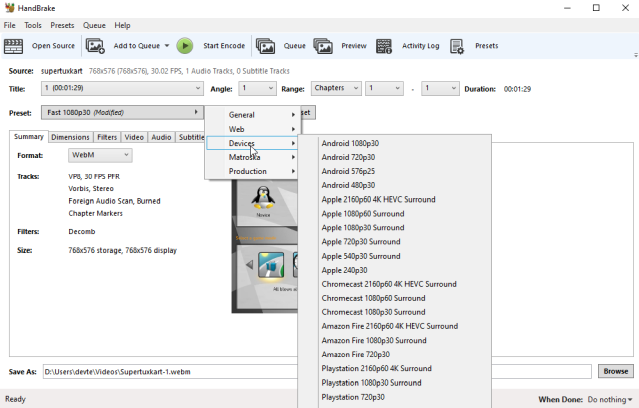The image size is (639, 408).
Task: Click the Presets icon in toolbar
Action: (x=457, y=46)
